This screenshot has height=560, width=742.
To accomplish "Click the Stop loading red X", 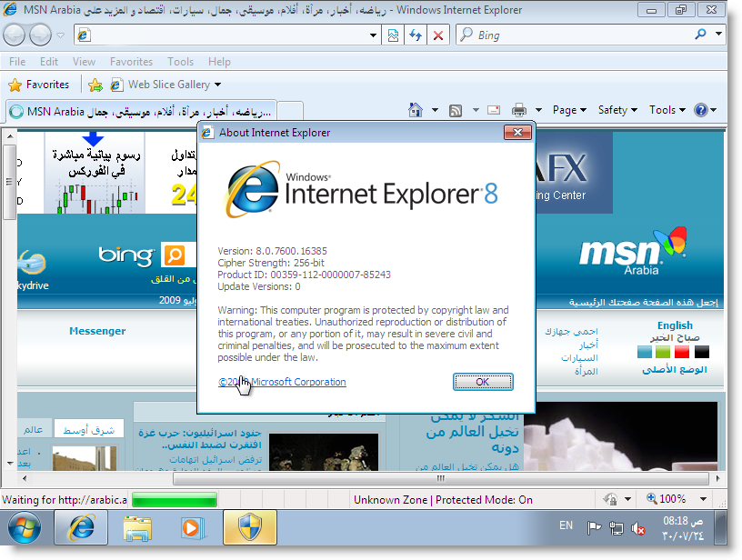I will (438, 35).
